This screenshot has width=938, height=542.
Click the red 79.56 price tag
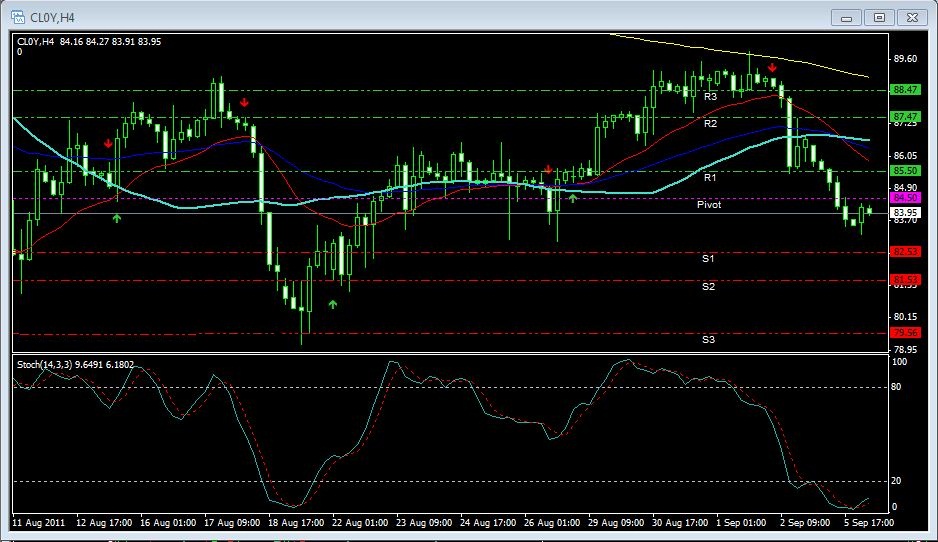pos(905,333)
